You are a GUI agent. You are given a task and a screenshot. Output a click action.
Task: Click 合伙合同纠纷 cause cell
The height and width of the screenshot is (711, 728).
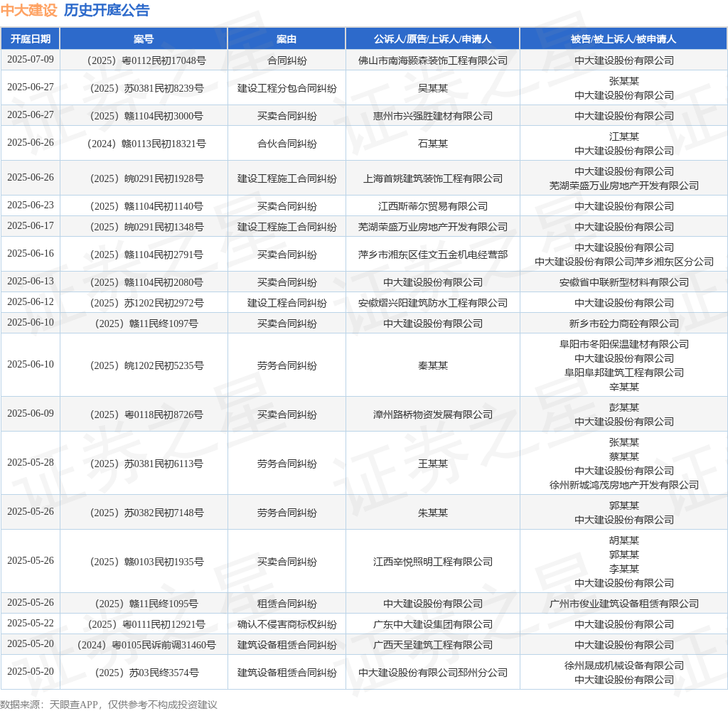[x=287, y=144]
